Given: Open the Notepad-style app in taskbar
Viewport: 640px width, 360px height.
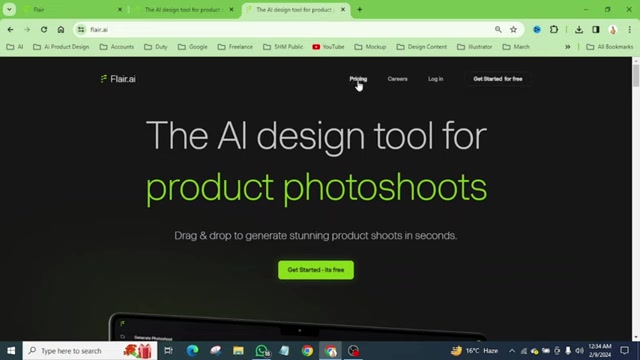Looking at the screenshot, I should pos(284,351).
